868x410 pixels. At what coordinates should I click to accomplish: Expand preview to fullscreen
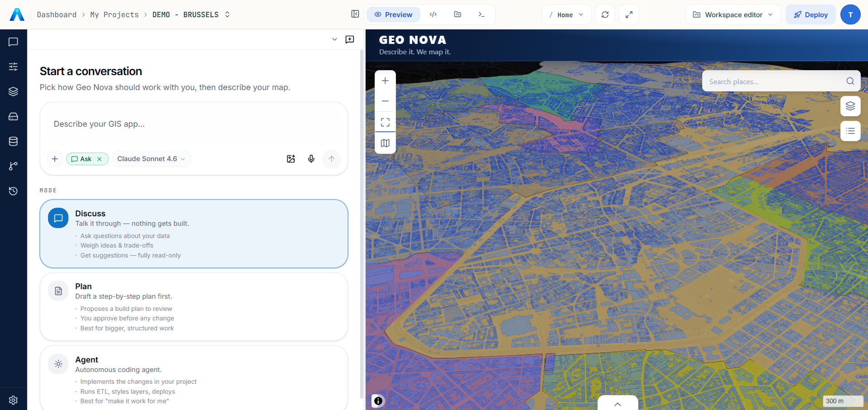(x=629, y=14)
